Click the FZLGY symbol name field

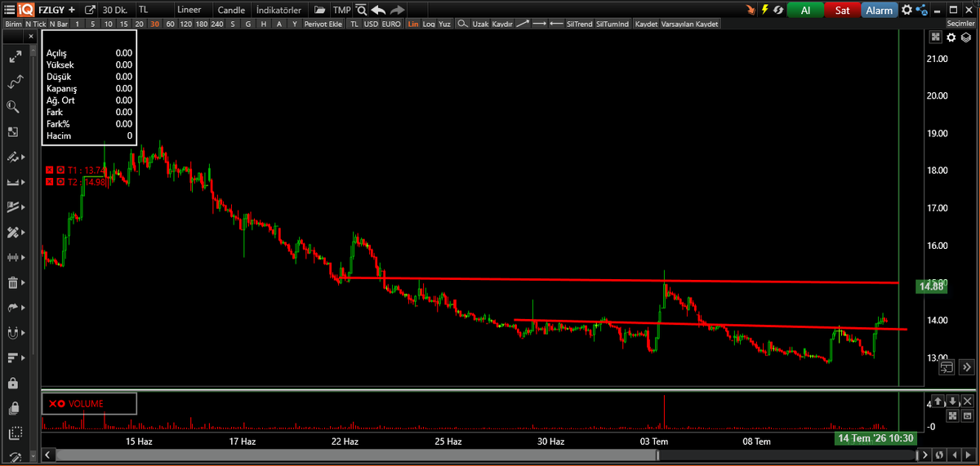pyautogui.click(x=52, y=10)
